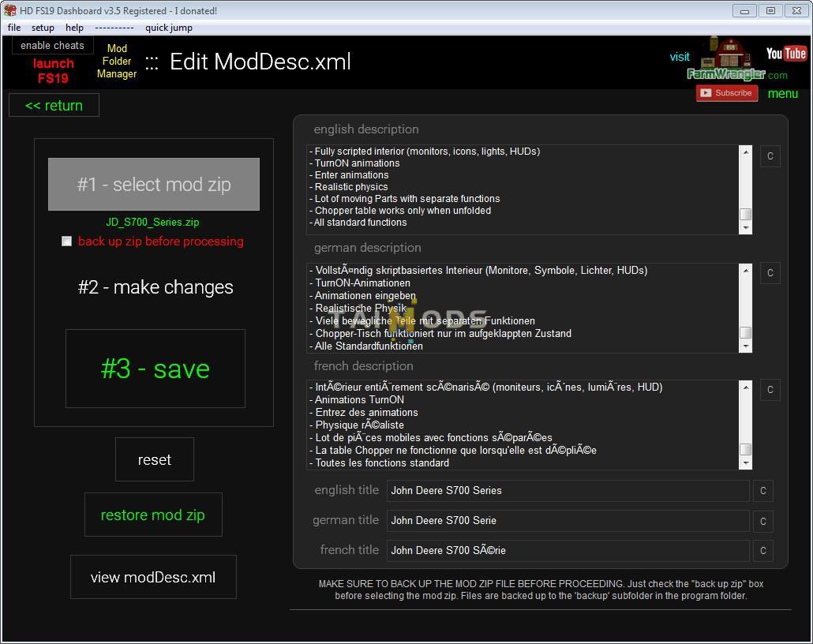
Task: Clear the english description with C button
Action: pyautogui.click(x=770, y=156)
